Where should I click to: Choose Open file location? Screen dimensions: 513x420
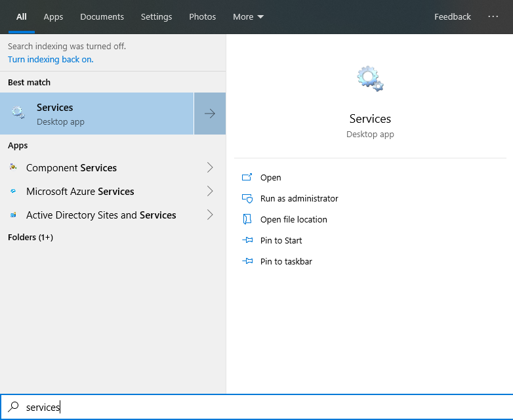pyautogui.click(x=293, y=219)
